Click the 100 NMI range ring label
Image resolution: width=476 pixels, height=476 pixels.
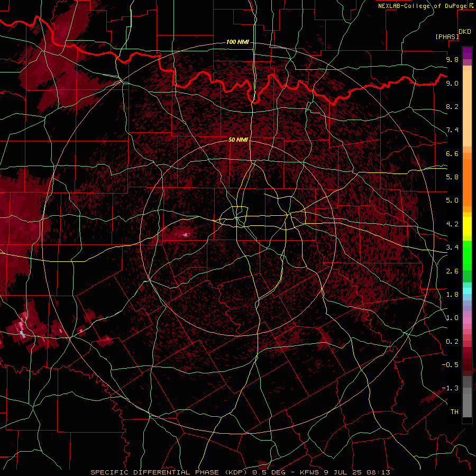(237, 42)
